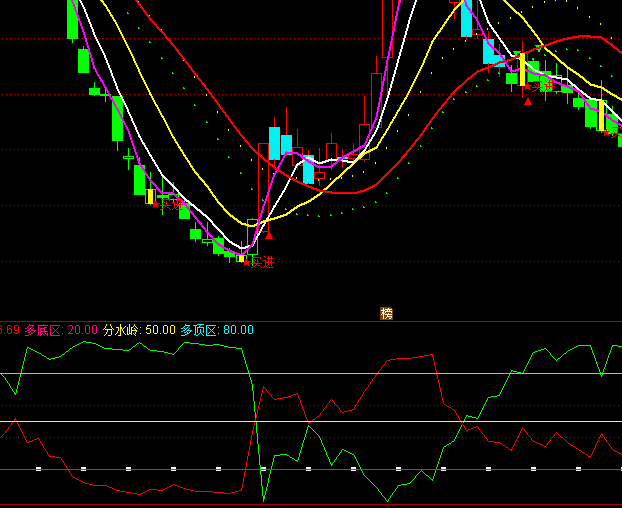Click the right-side 买进 signal label
Screen dimensions: 622x508
pos(541,88)
